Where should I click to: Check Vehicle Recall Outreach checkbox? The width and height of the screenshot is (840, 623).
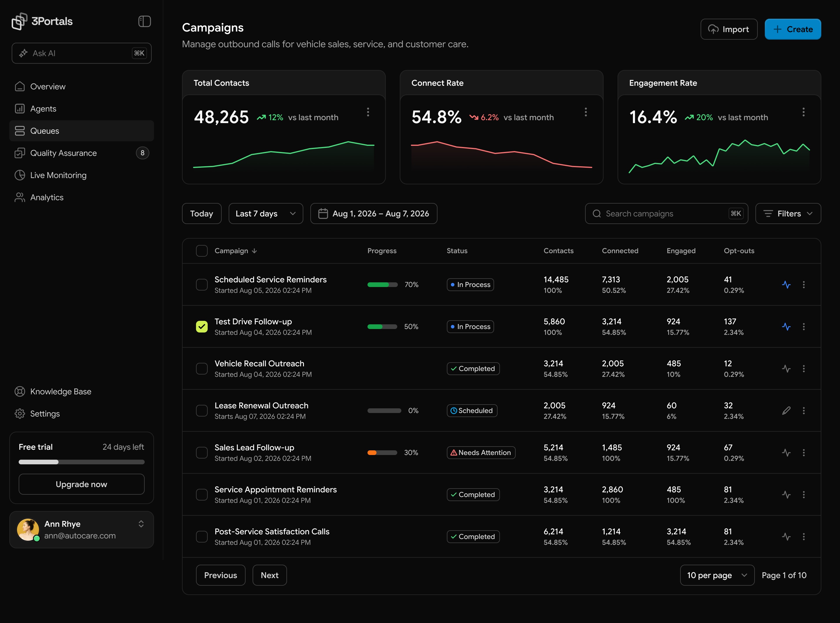[x=202, y=368]
